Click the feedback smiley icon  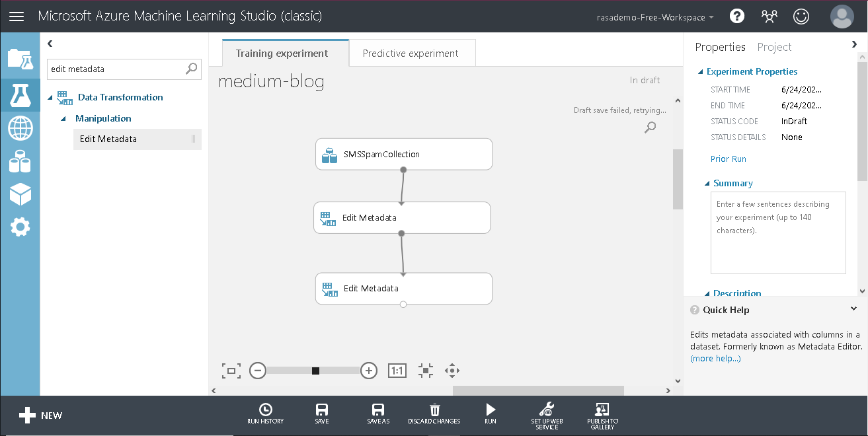click(801, 16)
